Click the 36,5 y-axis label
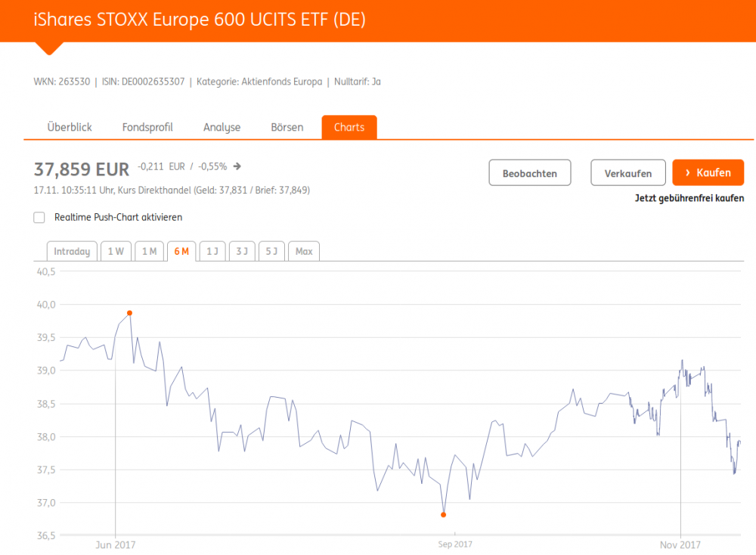This screenshot has height=555, width=756. click(46, 535)
